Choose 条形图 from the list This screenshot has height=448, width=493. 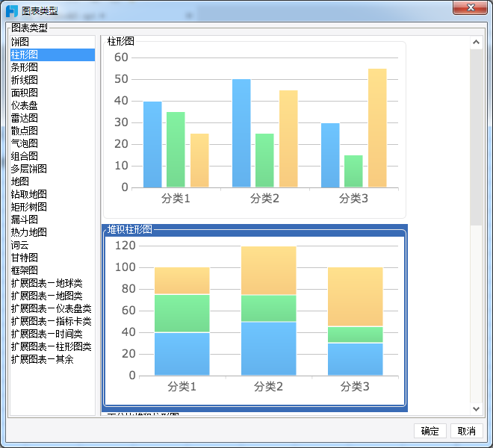52,67
